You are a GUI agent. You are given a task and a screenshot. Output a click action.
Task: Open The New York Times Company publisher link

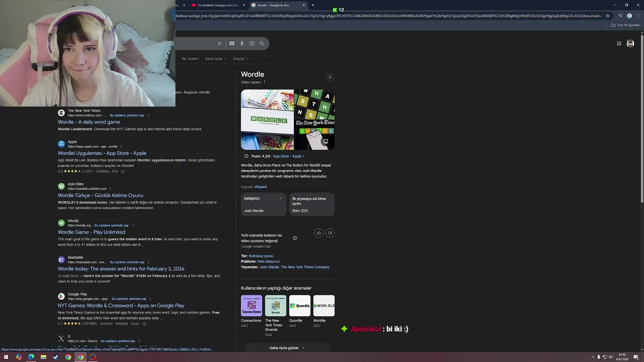tap(305, 267)
